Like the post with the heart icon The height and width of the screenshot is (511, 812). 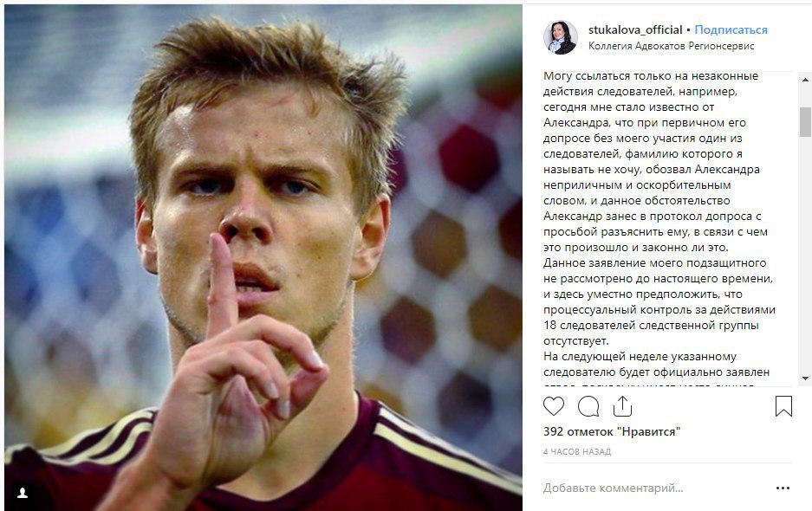point(554,406)
